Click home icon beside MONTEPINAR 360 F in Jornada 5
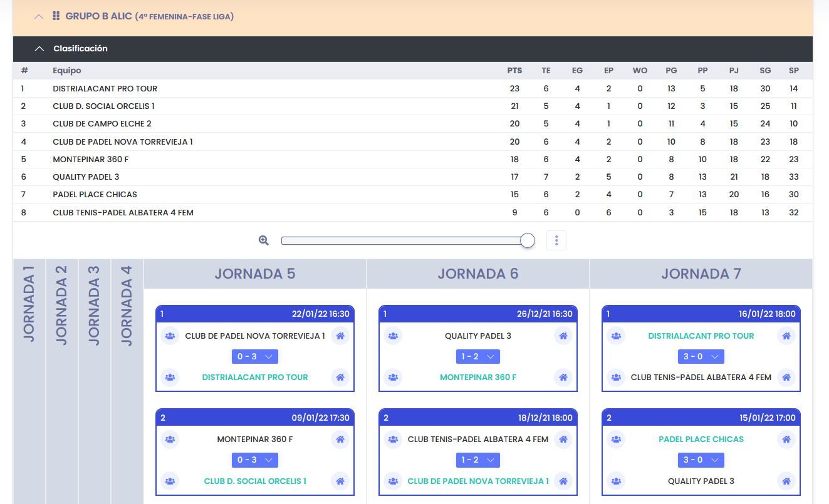 (340, 440)
